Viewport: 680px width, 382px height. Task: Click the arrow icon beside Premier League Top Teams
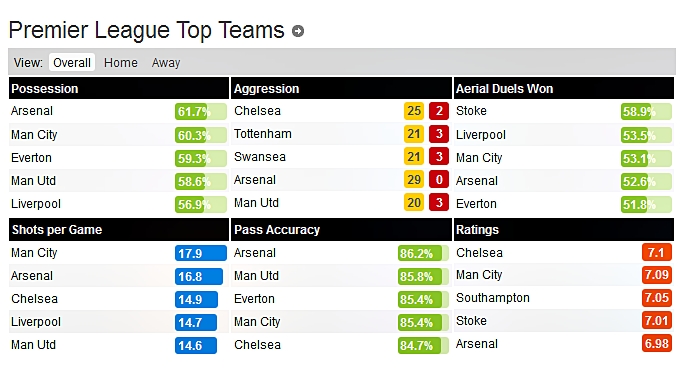point(298,31)
